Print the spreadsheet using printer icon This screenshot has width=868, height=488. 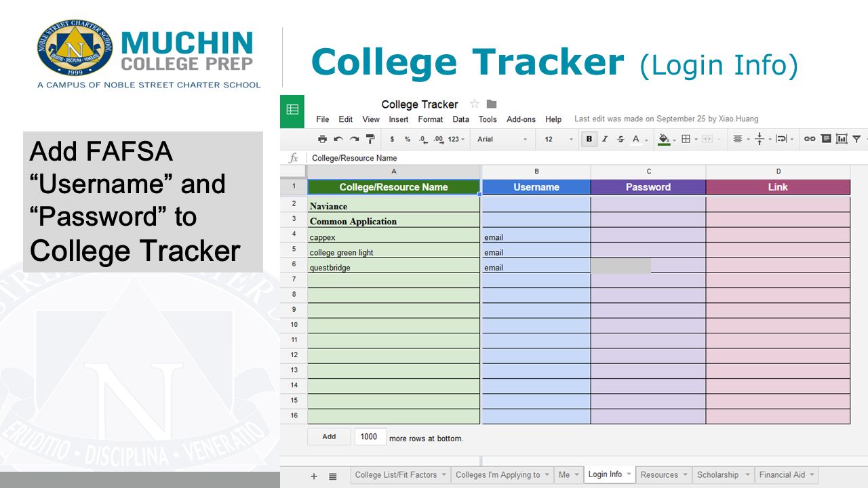pos(322,139)
